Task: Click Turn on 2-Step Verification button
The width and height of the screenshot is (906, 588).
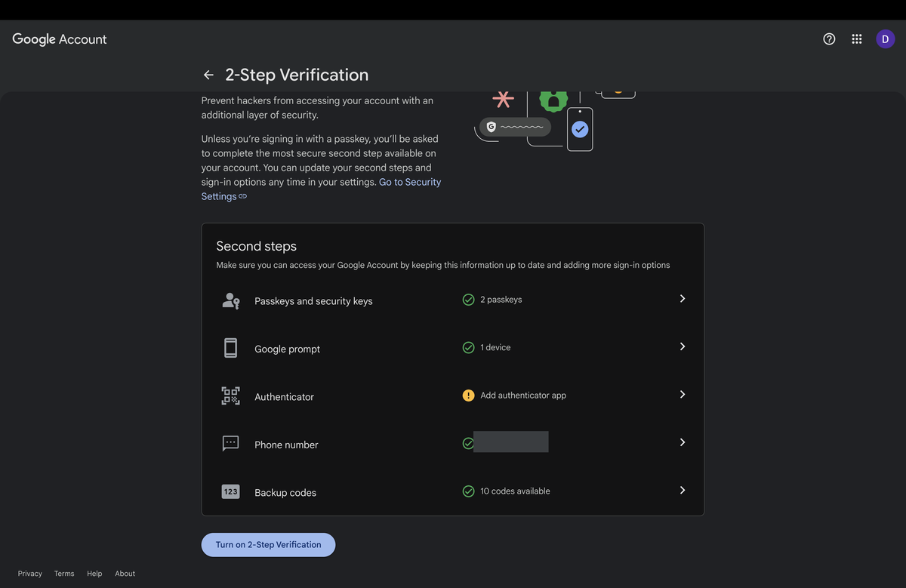Action: 268,545
